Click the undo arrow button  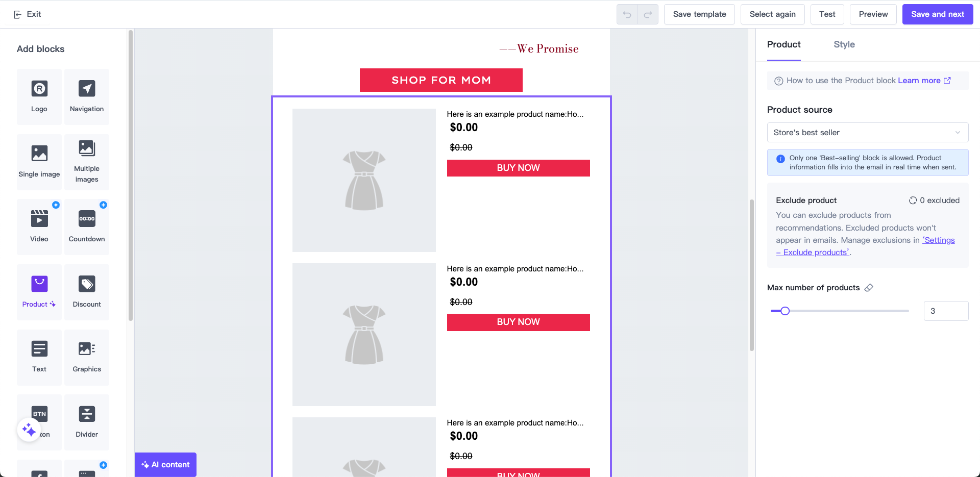[627, 14]
